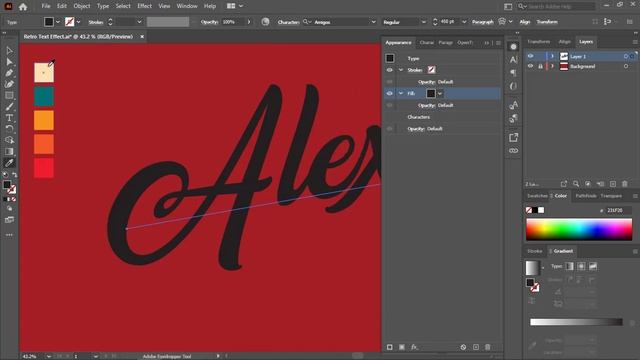Add New Fill in Appearance panel
The width and height of the screenshot is (640, 360).
pos(402,347)
